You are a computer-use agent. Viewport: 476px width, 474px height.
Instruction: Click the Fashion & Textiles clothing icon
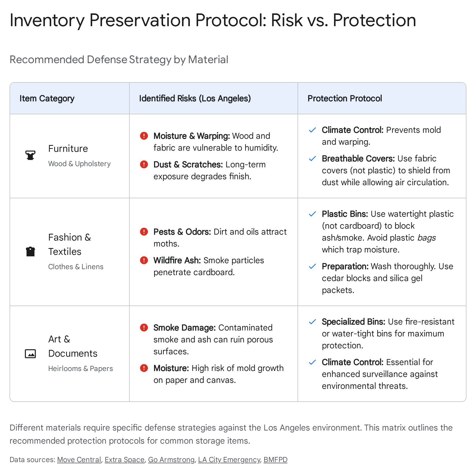point(30,252)
